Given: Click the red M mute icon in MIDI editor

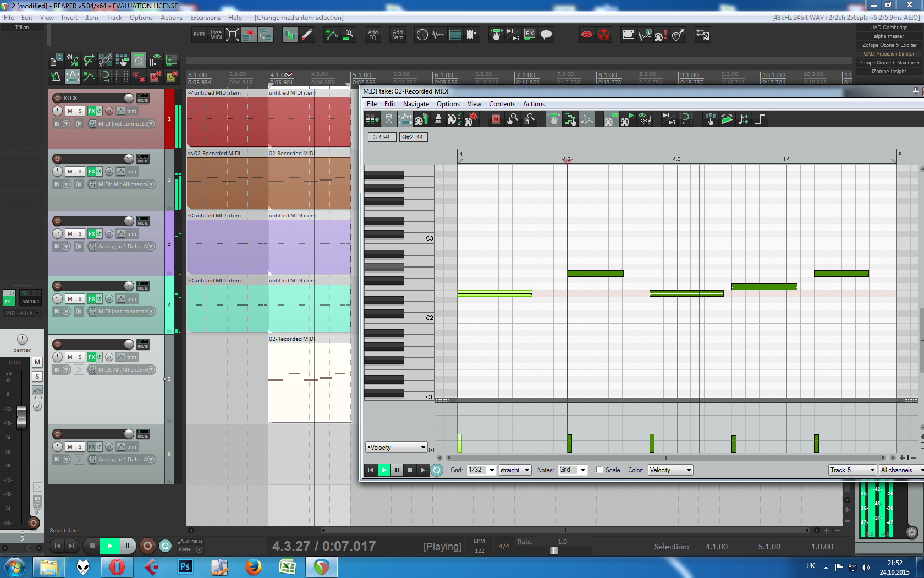Looking at the screenshot, I should (x=496, y=119).
